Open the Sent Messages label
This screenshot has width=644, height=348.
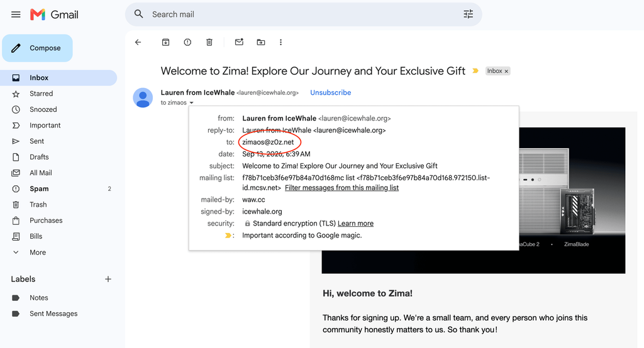tap(58, 313)
